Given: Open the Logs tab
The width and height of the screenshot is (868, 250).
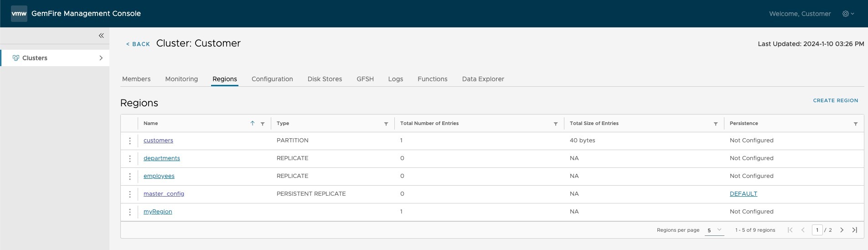Looking at the screenshot, I should tap(396, 79).
